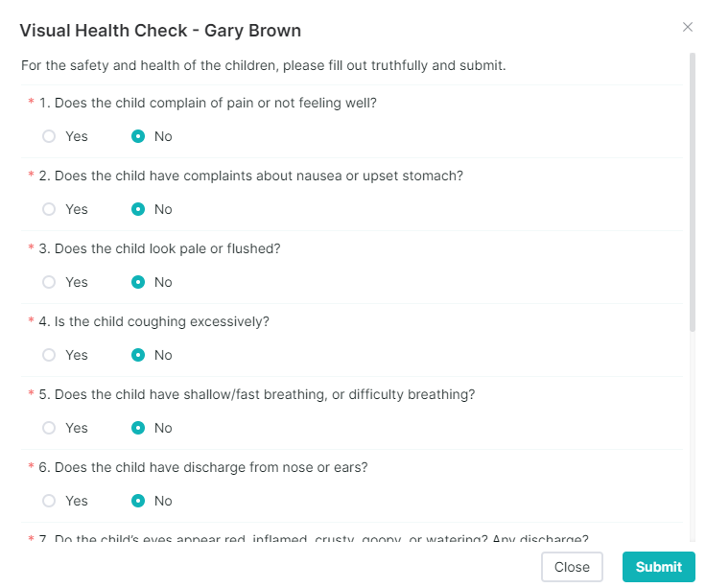
Task: Choose No for discharge from nose or ears
Action: [138, 501]
